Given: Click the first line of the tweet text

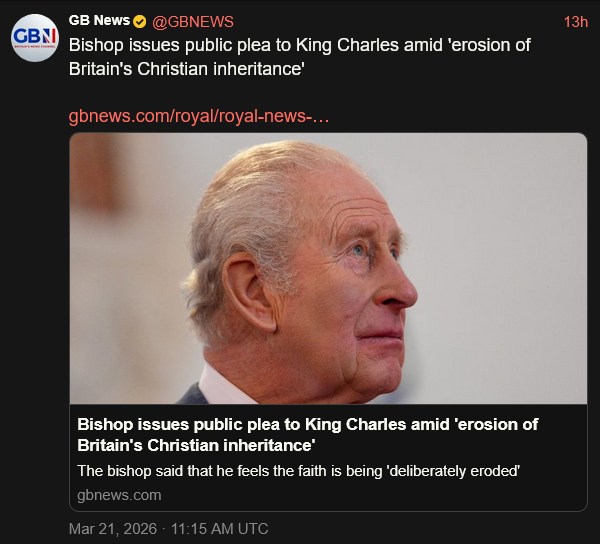Looking at the screenshot, I should tap(298, 46).
